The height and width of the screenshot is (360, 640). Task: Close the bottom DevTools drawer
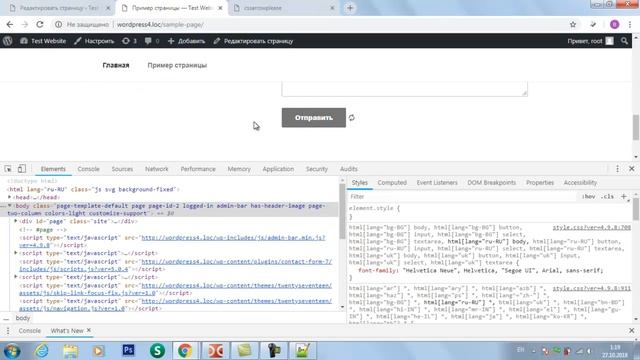tap(631, 331)
